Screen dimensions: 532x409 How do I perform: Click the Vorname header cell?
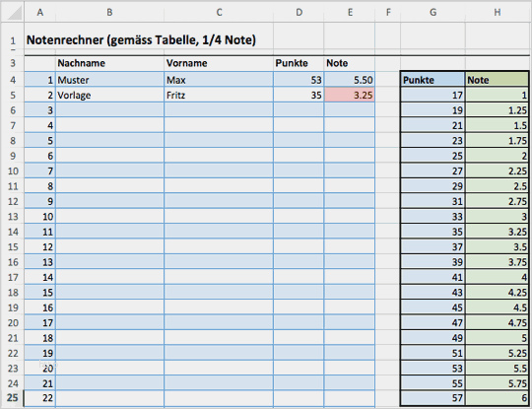(219, 63)
